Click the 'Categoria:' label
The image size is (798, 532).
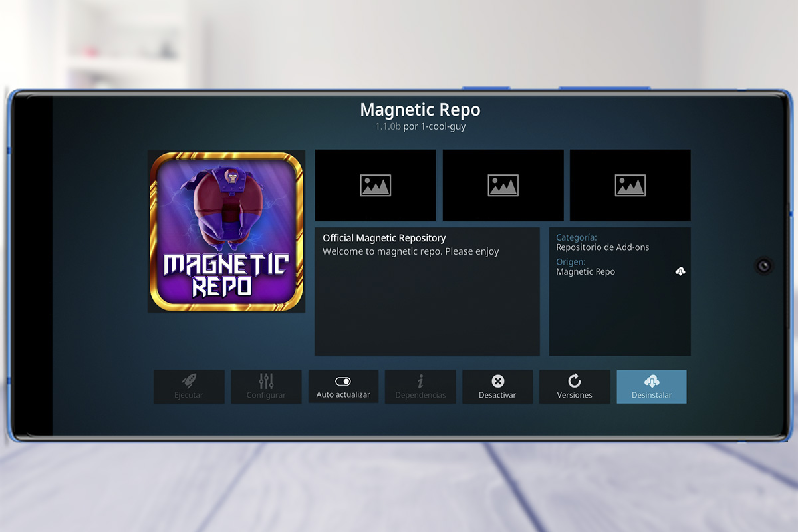point(576,237)
